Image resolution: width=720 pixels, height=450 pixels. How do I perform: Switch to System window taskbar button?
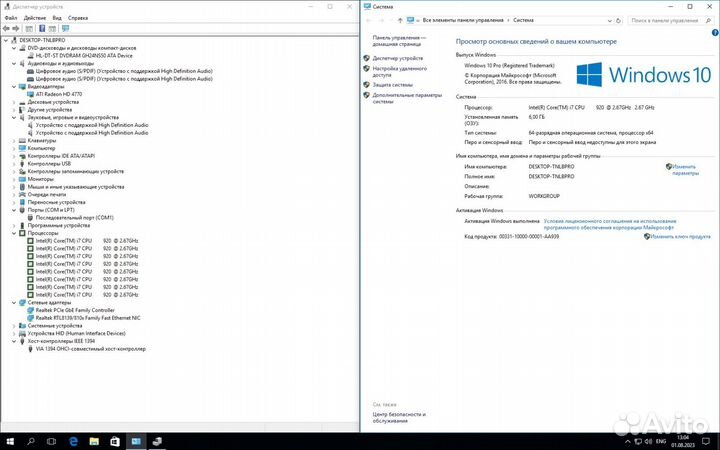point(136,442)
